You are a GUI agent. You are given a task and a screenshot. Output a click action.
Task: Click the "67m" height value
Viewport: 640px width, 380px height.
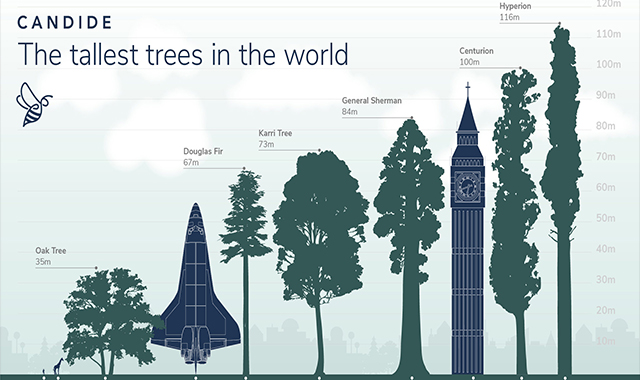(x=191, y=162)
